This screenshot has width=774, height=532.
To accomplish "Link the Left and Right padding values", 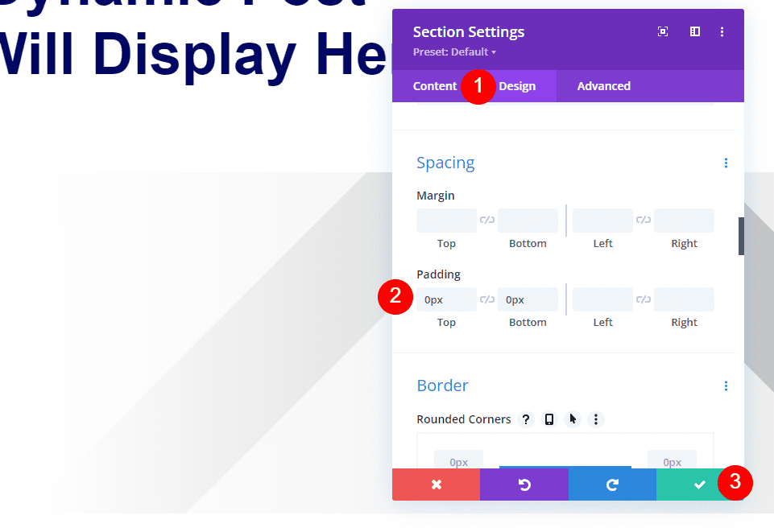I will pyautogui.click(x=643, y=299).
